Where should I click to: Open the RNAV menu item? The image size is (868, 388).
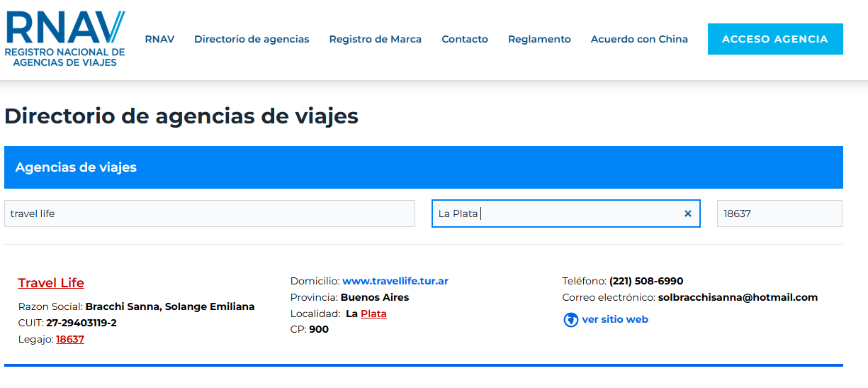pyautogui.click(x=159, y=39)
